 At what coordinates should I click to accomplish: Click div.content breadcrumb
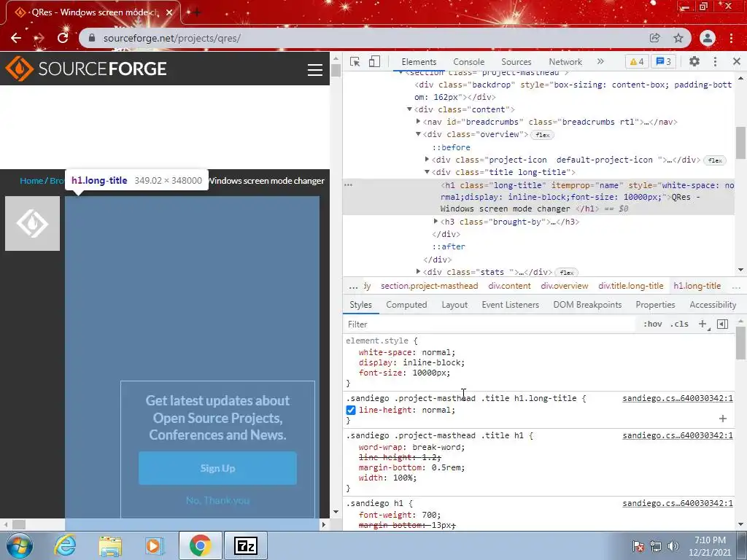coord(509,286)
